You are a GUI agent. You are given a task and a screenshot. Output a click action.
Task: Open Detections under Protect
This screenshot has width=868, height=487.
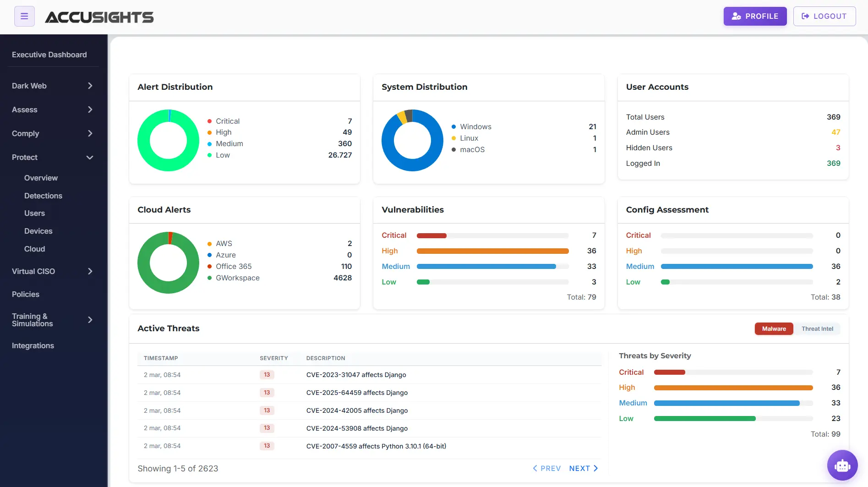tap(43, 196)
